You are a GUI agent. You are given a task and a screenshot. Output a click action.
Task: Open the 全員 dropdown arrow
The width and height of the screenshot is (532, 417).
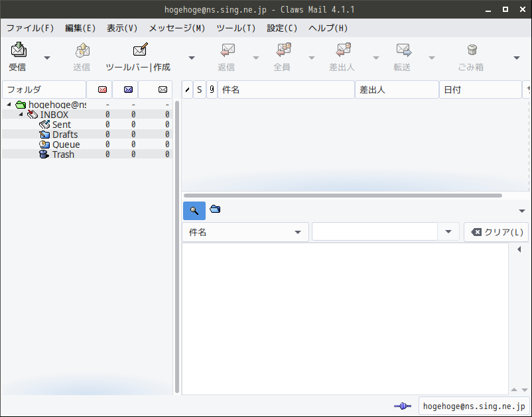(x=312, y=58)
